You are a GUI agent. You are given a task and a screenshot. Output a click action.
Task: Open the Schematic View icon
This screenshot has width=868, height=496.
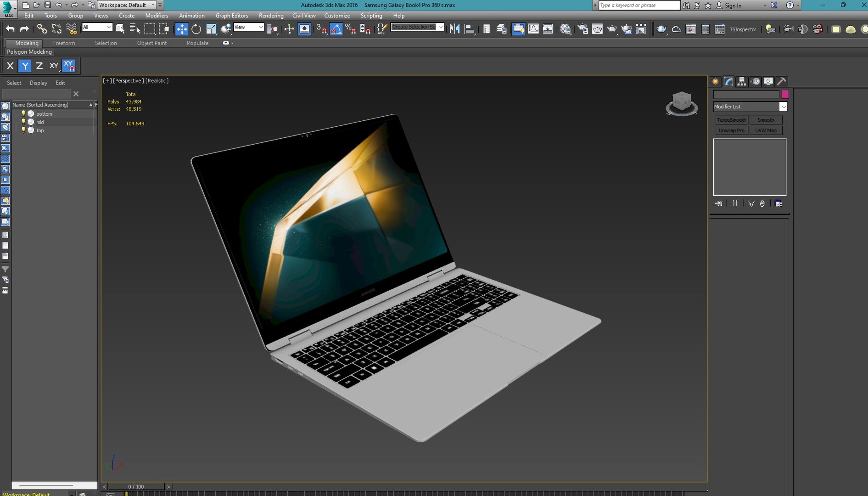pos(548,29)
